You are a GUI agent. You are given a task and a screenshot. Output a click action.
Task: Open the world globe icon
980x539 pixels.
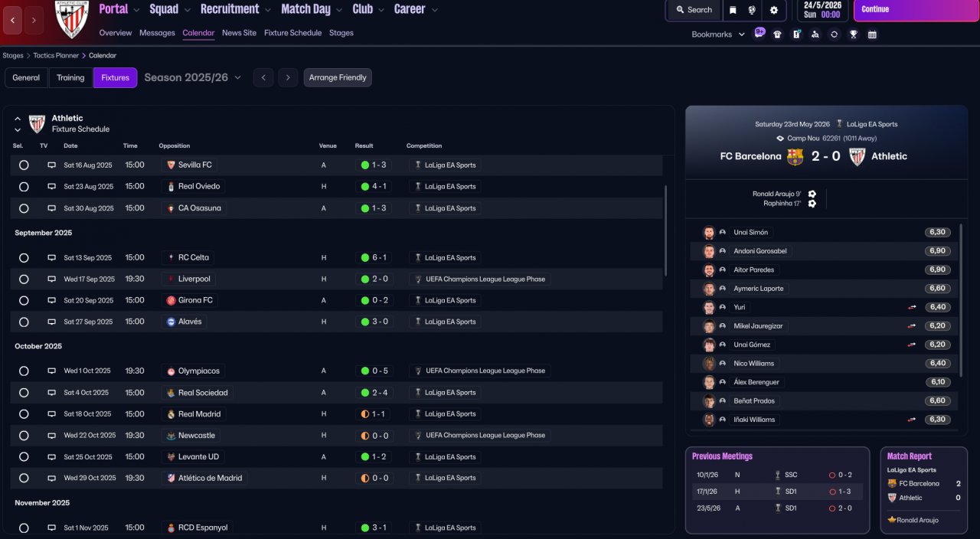tap(753, 10)
